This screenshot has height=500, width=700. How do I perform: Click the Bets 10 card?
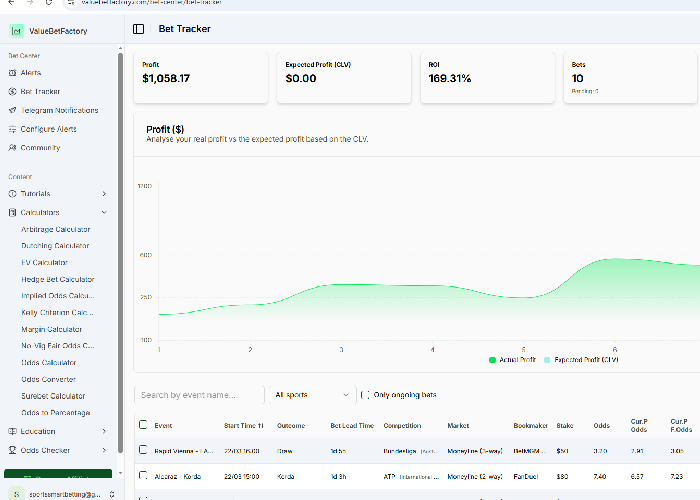tap(630, 77)
